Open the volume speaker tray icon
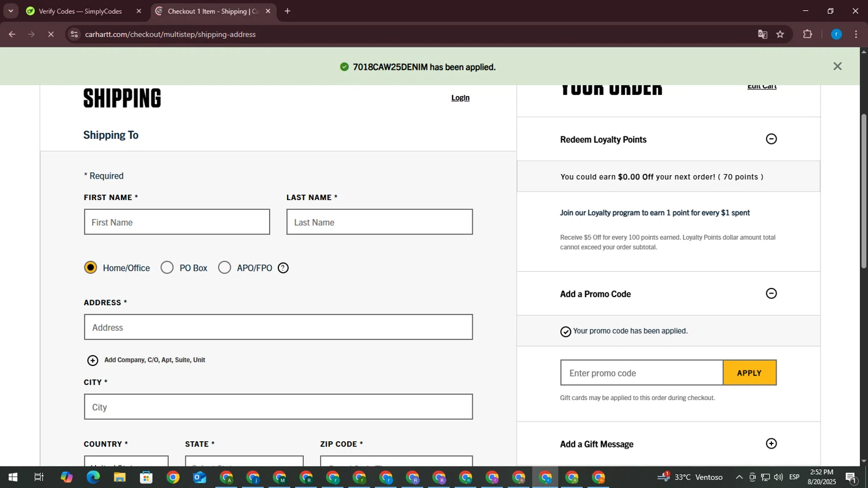Viewport: 868px width, 488px height. coord(778,477)
